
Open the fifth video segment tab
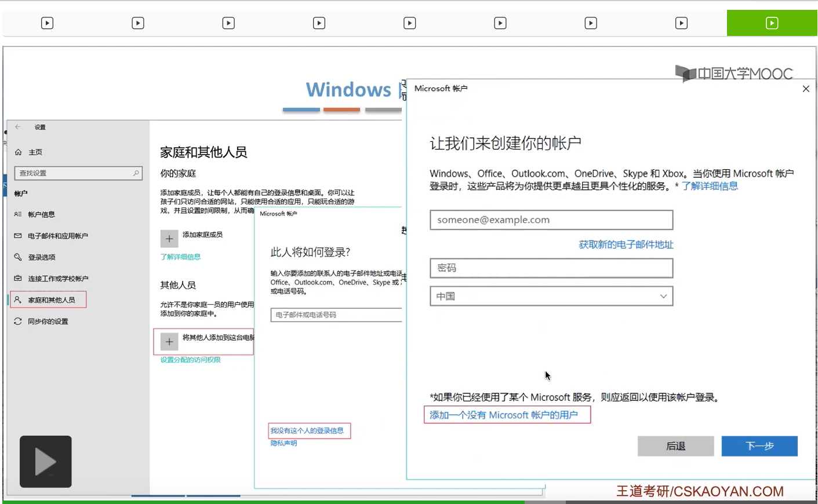click(x=410, y=23)
